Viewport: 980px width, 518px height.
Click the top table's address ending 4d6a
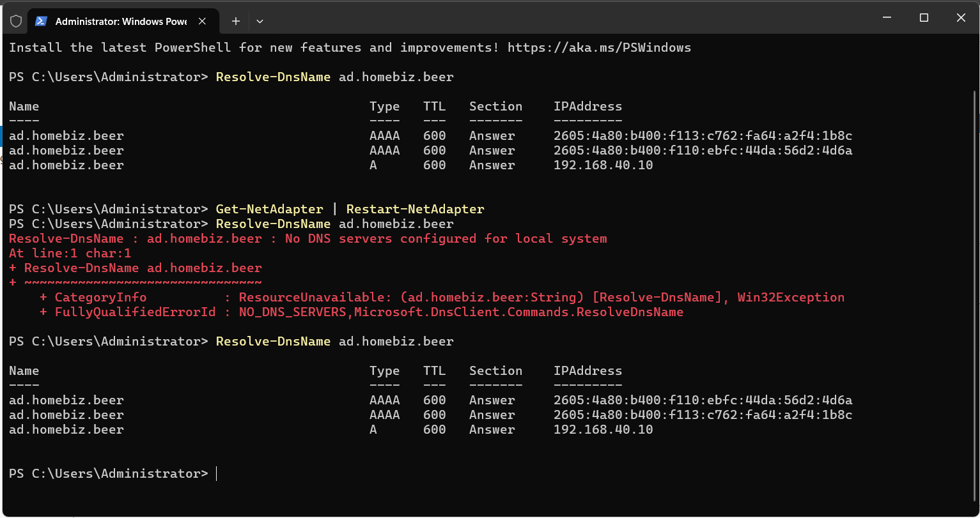(x=703, y=150)
